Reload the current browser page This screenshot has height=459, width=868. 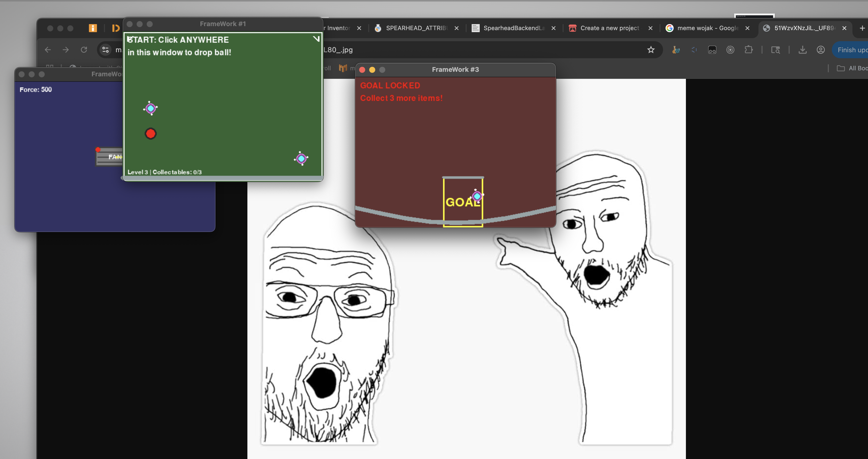tap(84, 50)
